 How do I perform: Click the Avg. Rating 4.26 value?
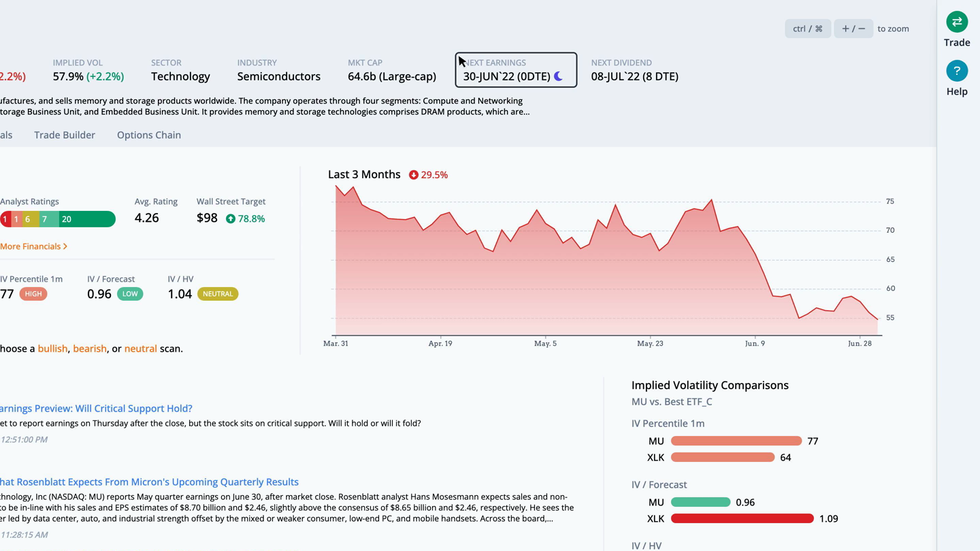tap(147, 218)
